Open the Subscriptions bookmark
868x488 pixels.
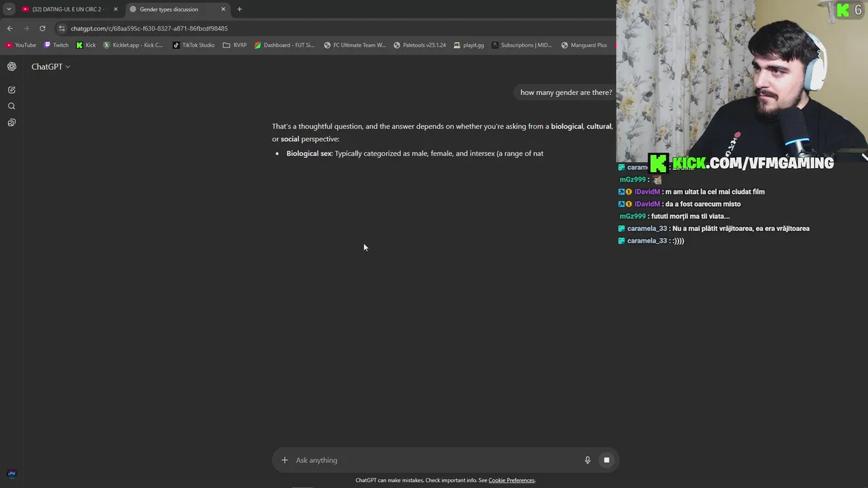tap(521, 45)
